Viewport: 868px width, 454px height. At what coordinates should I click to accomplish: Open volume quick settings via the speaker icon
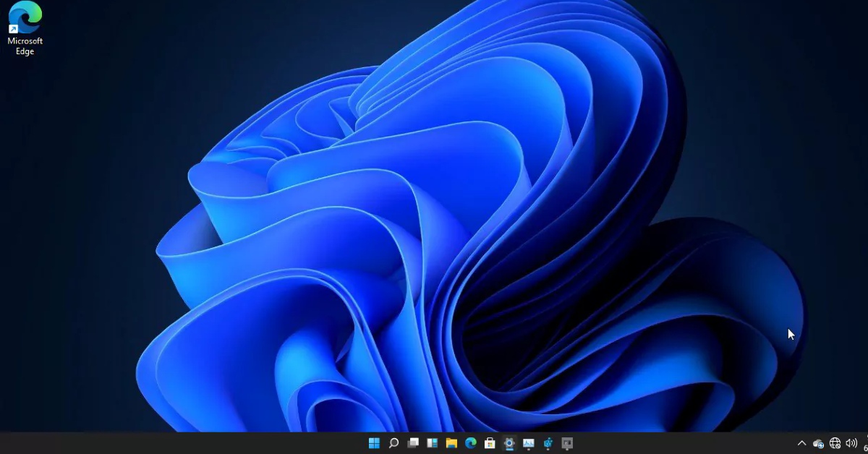851,443
